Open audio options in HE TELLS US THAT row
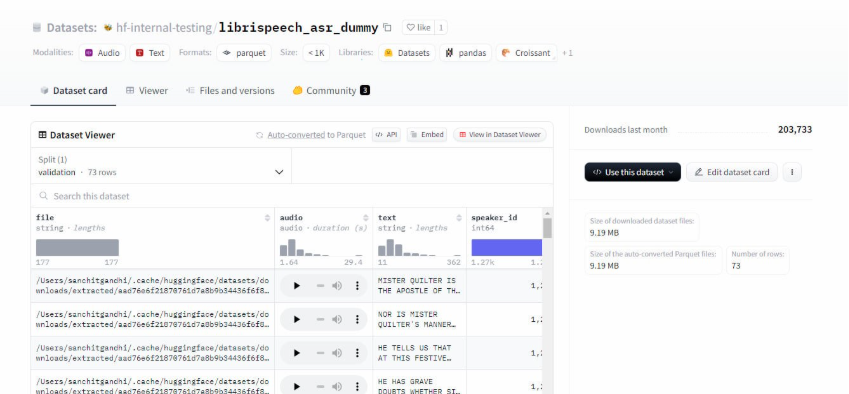 tap(357, 353)
